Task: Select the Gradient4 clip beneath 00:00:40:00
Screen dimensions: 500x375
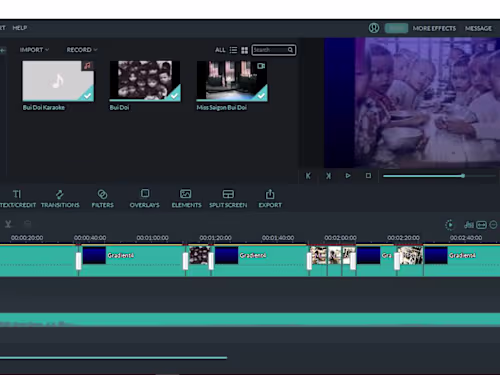Action: pos(132,261)
